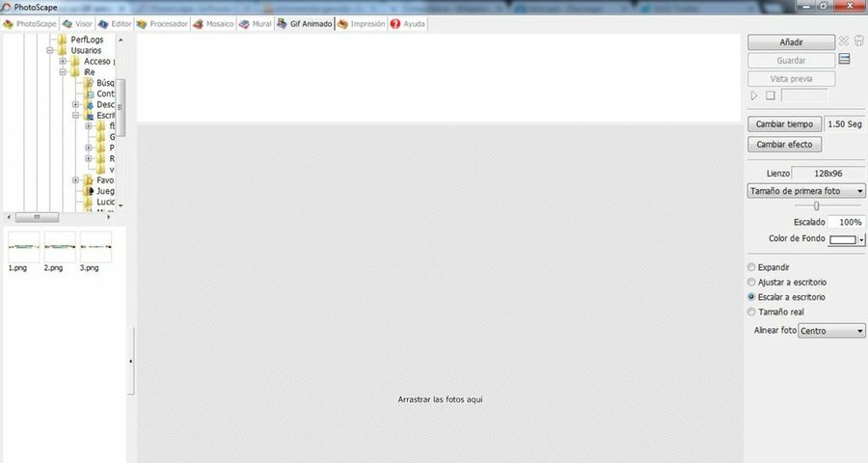The image size is (868, 463).
Task: Select the Expandir radio option
Action: click(x=752, y=267)
